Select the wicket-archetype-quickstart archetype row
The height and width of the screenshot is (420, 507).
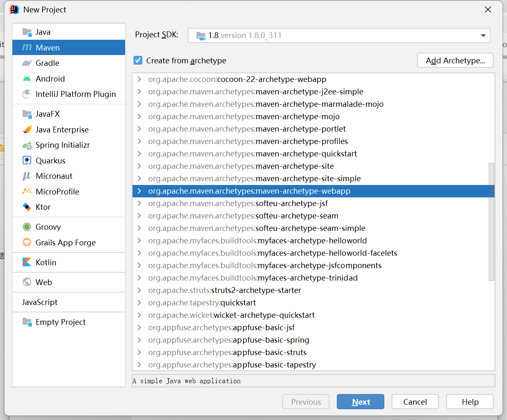[x=264, y=315]
